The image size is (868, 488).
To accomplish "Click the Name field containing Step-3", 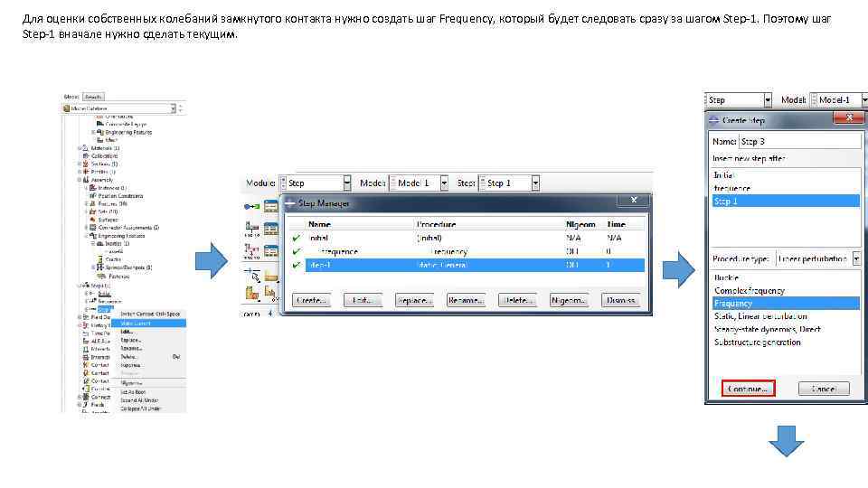I will point(799,141).
